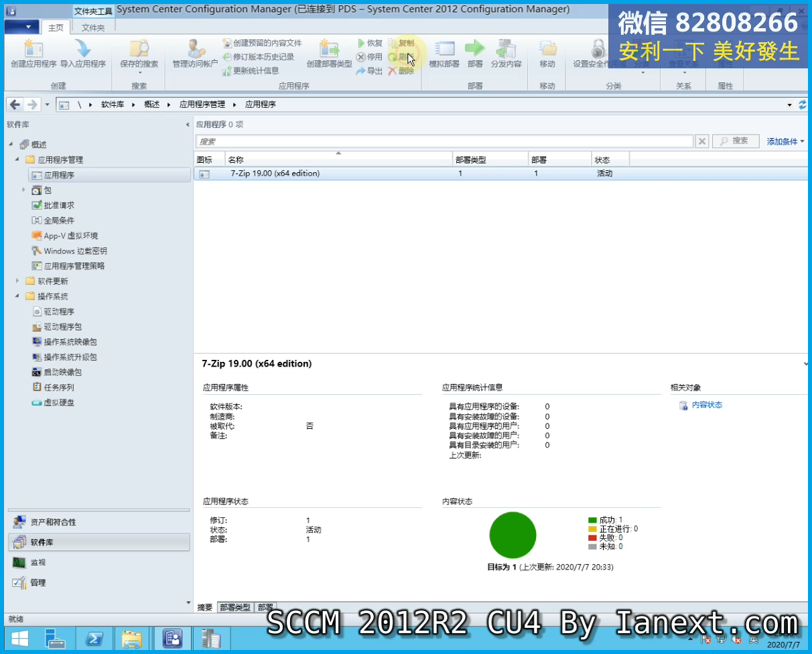The image size is (812, 654).
Task: Collapse the 应用程序管理 tree folder
Action: coord(17,159)
